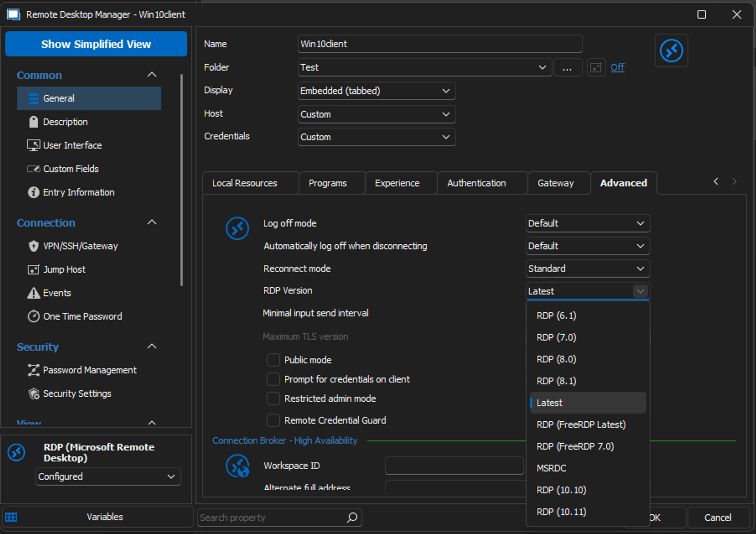The height and width of the screenshot is (534, 756).
Task: Open the Entry Information info icon
Action: pyautogui.click(x=34, y=192)
